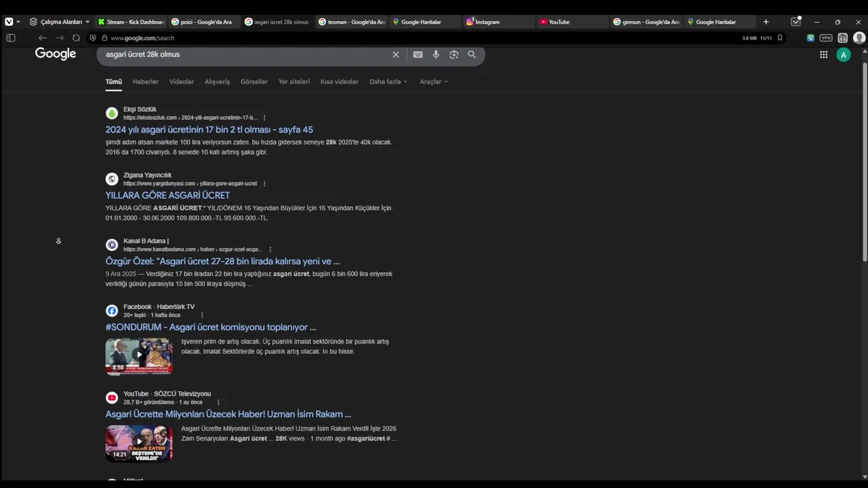Go forward with the Forward arrow
Image resolution: width=868 pixels, height=488 pixels.
[x=60, y=38]
